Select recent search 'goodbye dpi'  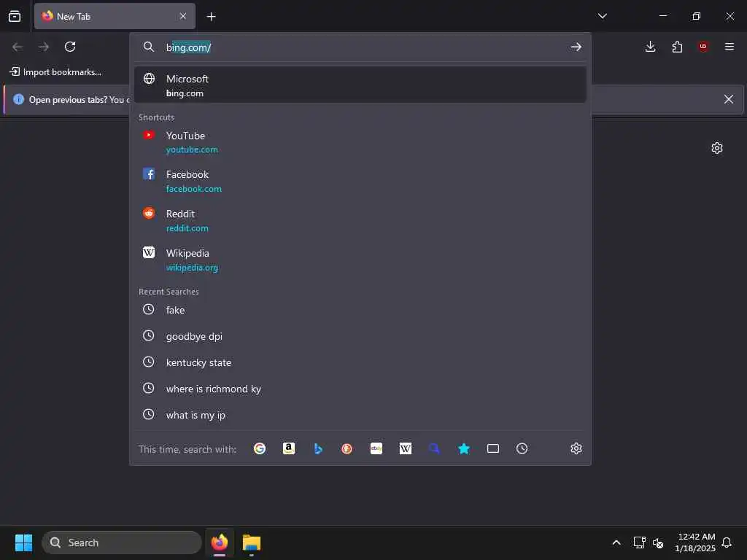click(360, 336)
